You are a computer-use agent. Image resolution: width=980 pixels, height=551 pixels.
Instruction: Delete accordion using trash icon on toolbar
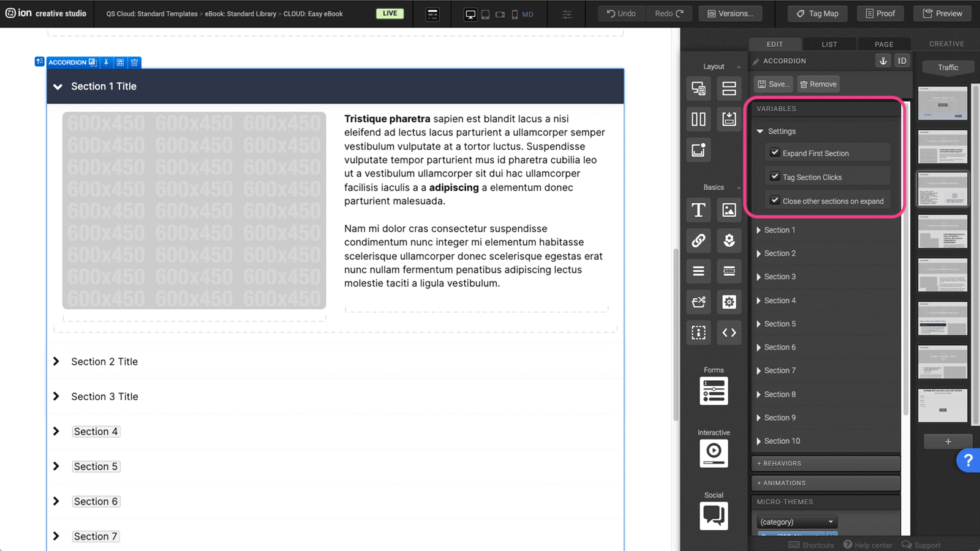click(135, 62)
